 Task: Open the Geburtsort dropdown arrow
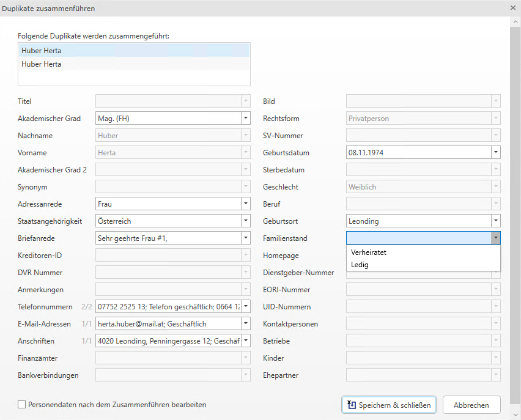point(495,221)
